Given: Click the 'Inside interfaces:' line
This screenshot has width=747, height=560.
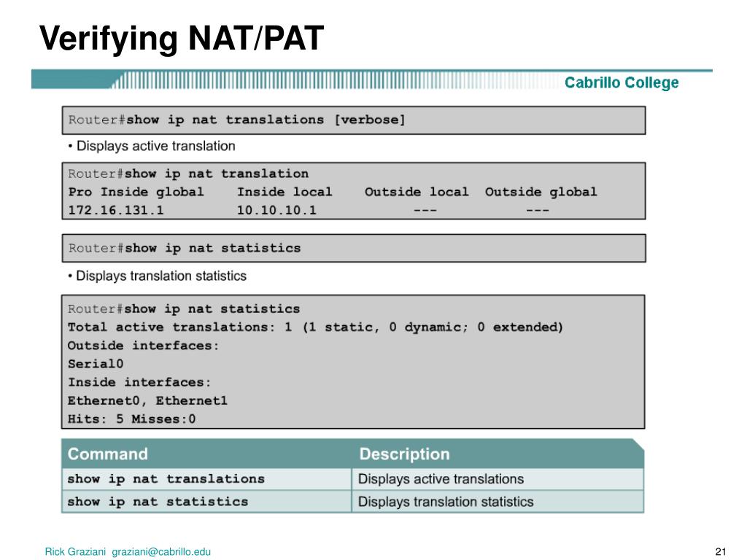Looking at the screenshot, I should click(x=139, y=382).
